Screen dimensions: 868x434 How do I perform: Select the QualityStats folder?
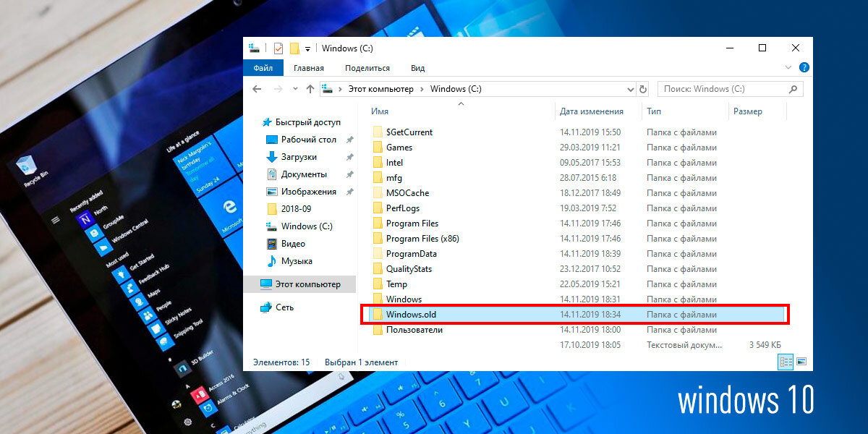409,269
